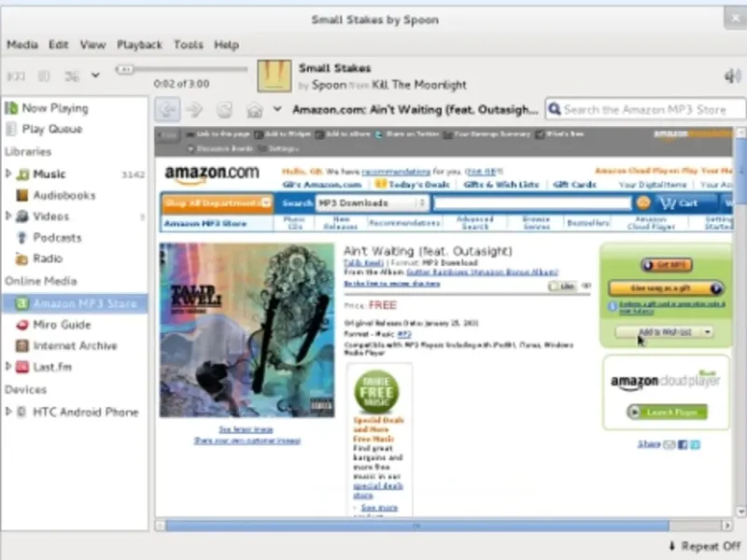Open Miro Guide source

pyautogui.click(x=62, y=325)
